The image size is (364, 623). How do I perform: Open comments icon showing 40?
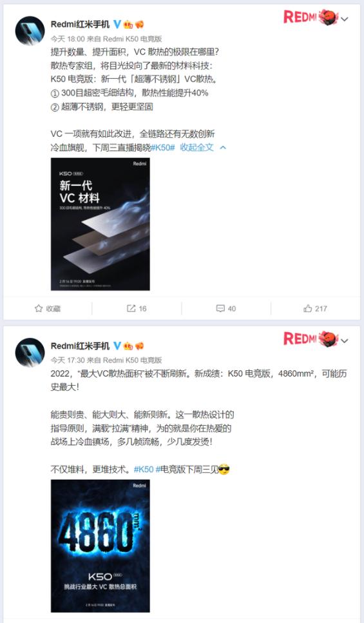(x=220, y=308)
